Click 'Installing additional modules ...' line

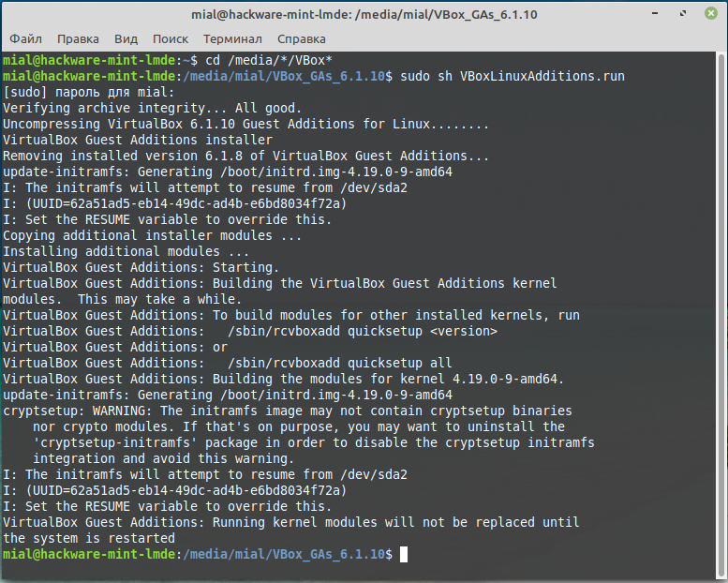coord(126,251)
